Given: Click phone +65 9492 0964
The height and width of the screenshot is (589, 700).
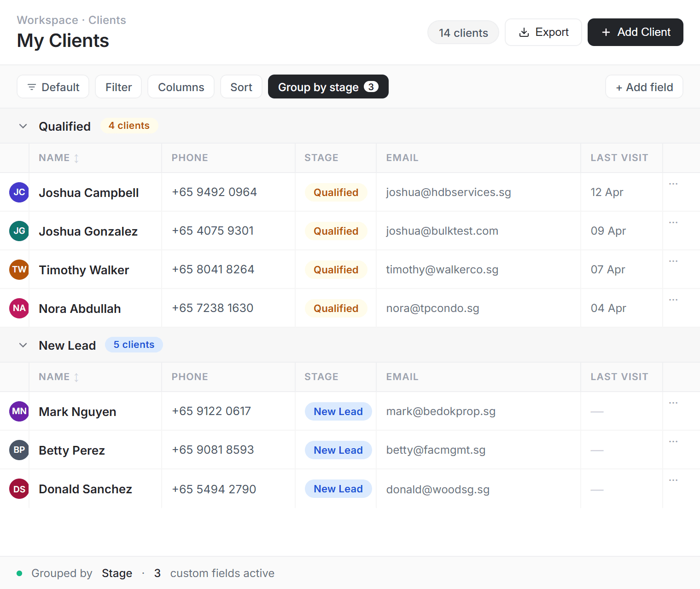Looking at the screenshot, I should tap(215, 192).
